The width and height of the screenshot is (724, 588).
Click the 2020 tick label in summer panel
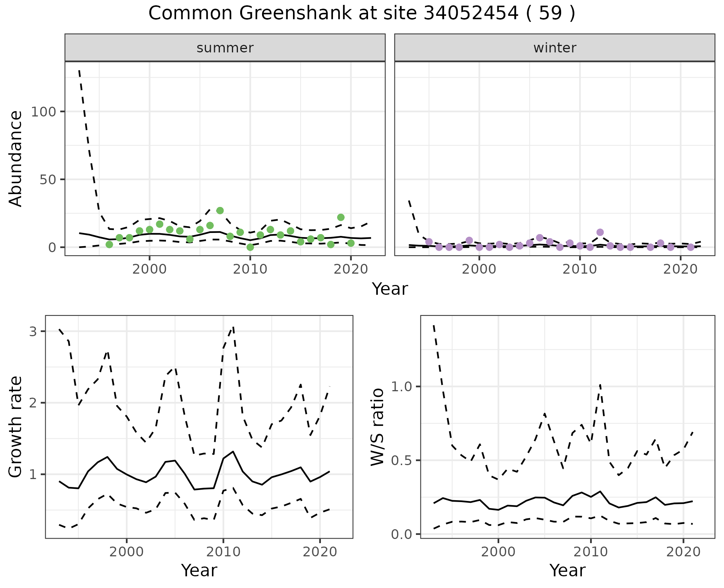click(x=351, y=269)
